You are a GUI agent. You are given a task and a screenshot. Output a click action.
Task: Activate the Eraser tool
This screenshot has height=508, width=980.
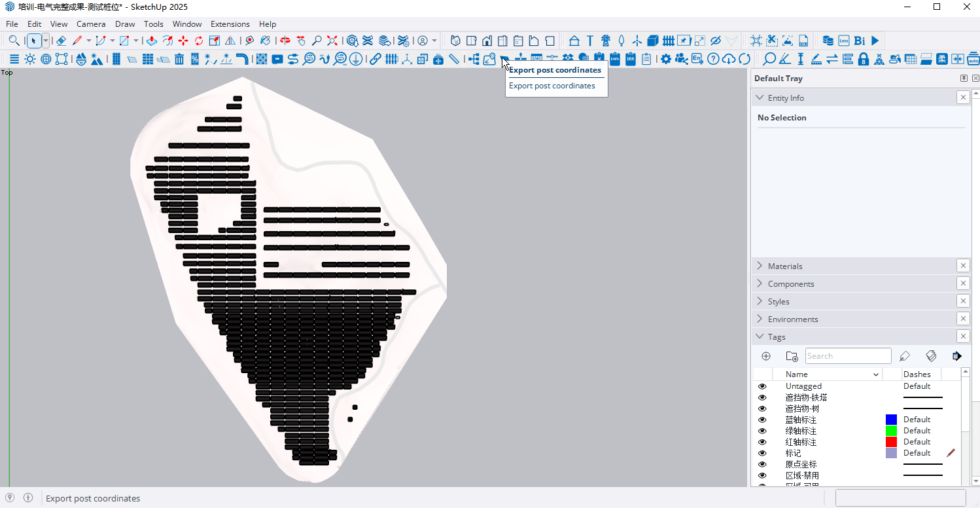61,41
